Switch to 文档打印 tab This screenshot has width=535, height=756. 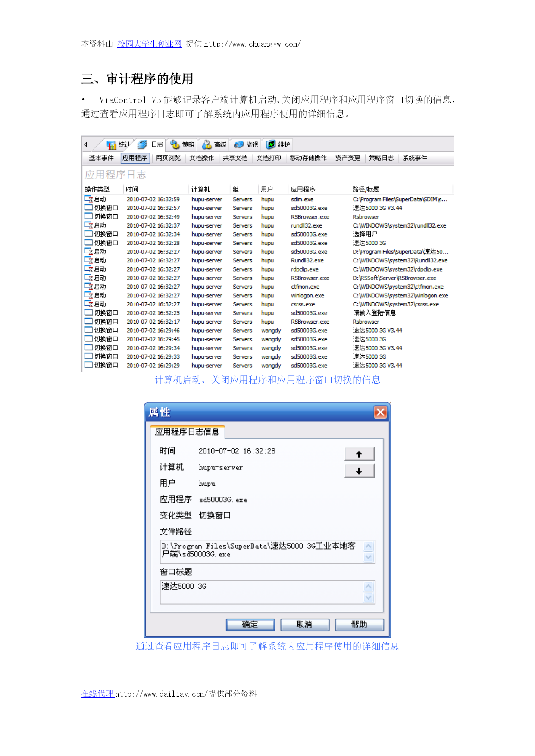tap(269, 158)
